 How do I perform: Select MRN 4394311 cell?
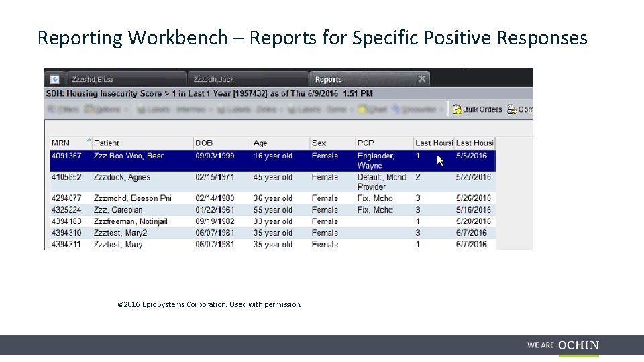coord(66,245)
